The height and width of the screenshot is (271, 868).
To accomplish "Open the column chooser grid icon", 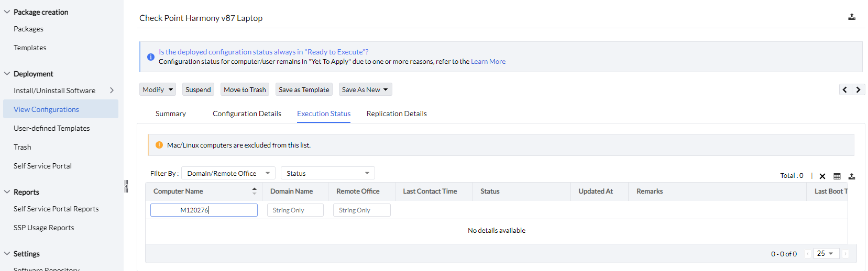I will tap(837, 176).
